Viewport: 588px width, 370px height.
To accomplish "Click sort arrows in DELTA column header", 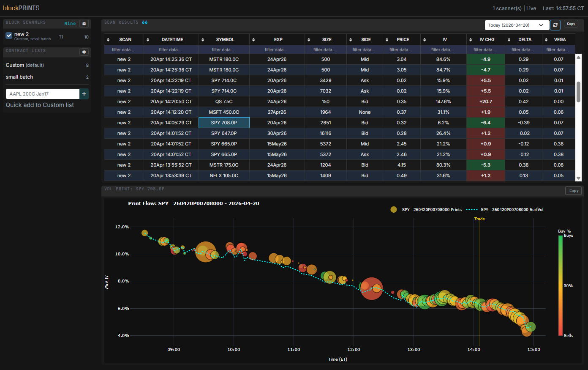I will point(509,40).
